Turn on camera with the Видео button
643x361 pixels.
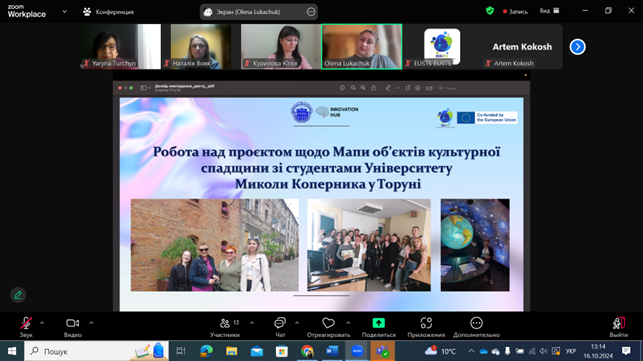pyautogui.click(x=73, y=327)
